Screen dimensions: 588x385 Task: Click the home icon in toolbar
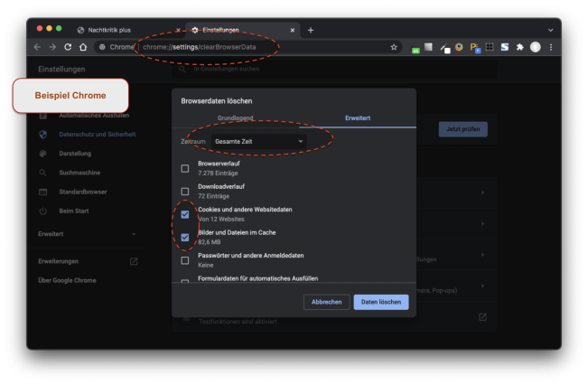pyautogui.click(x=83, y=47)
